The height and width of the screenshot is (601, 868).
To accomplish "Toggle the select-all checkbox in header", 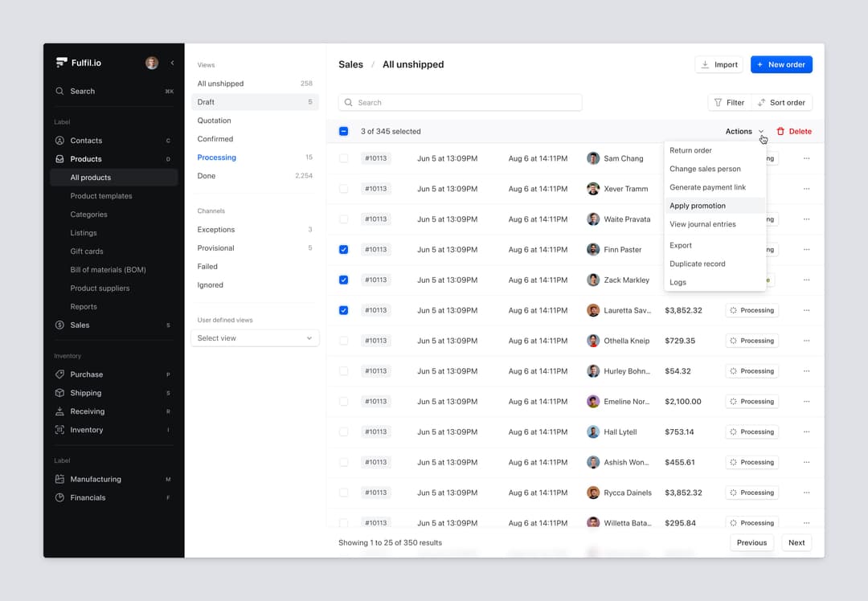I will pyautogui.click(x=344, y=131).
